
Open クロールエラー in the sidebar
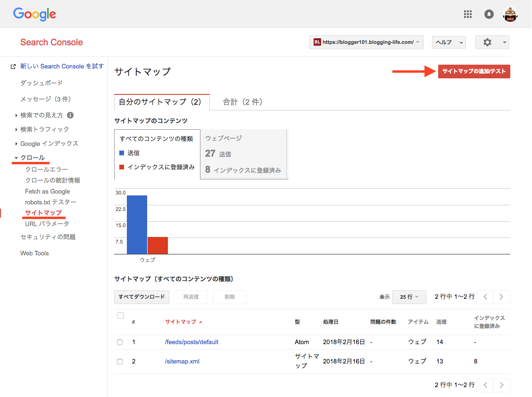tap(47, 169)
